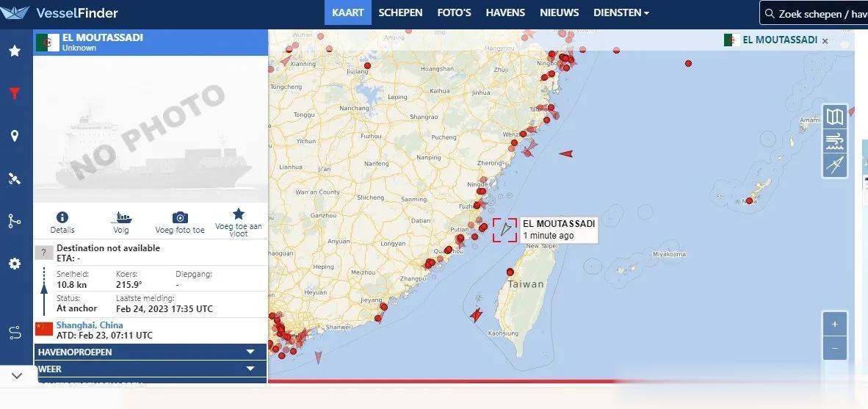Click the VesselFinder logo

pos(59,12)
